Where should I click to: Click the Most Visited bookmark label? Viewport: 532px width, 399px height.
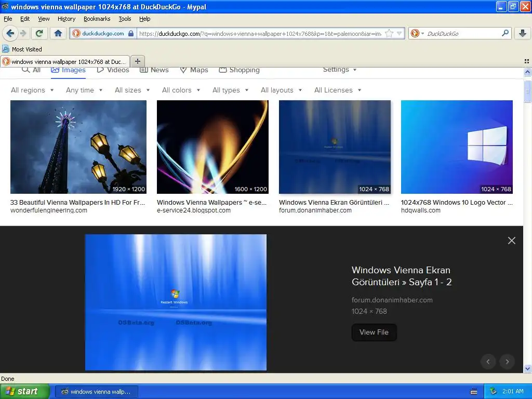27,49
